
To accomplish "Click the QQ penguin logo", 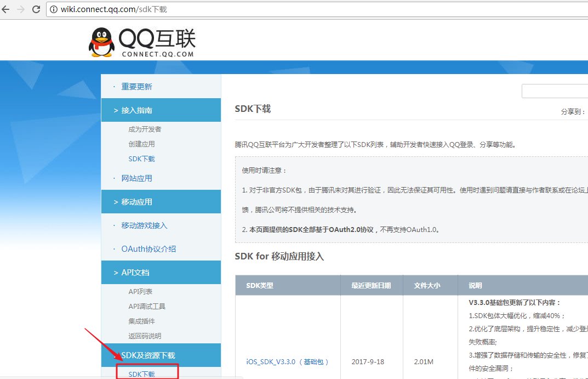I will tap(101, 42).
